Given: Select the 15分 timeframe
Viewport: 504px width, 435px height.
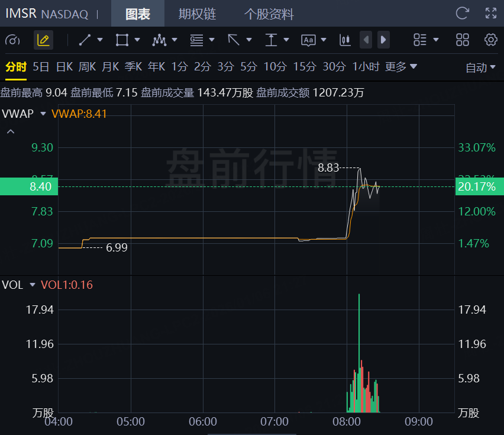Looking at the screenshot, I should tap(305, 67).
